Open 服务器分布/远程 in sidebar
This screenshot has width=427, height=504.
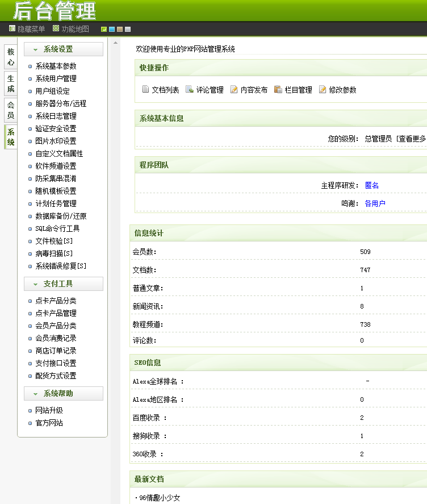click(x=61, y=104)
